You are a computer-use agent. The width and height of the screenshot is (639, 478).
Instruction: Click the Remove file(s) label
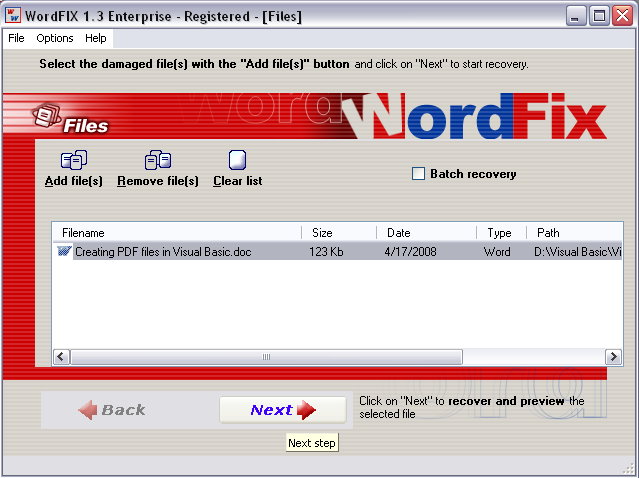(x=158, y=181)
